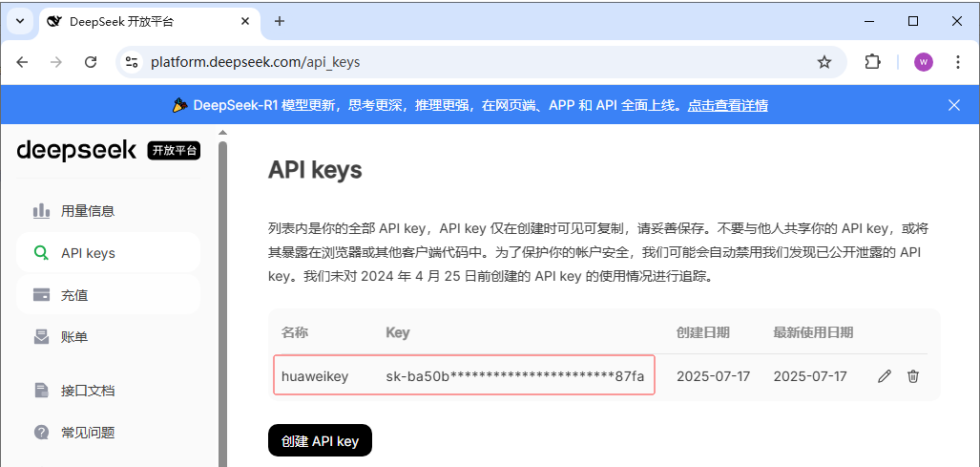The image size is (980, 467).
Task: Click the 最新使用日期 column header
Action: point(813,332)
